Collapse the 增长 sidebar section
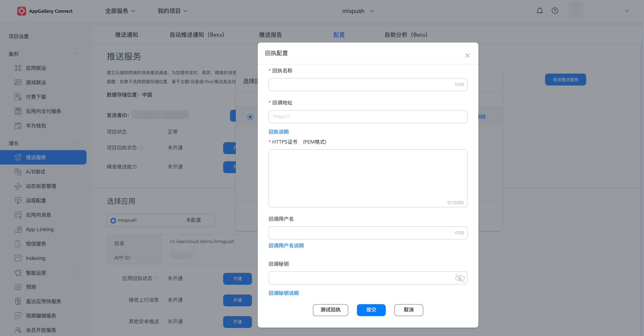The width and height of the screenshot is (644, 336). click(x=77, y=143)
